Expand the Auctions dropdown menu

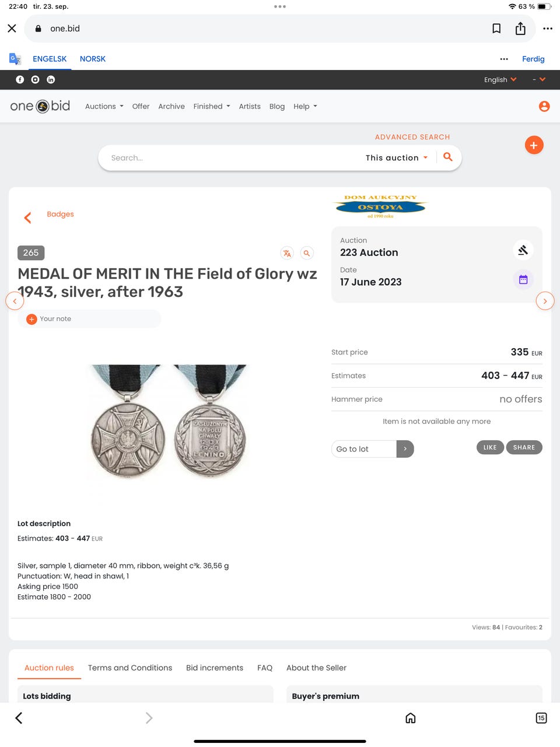104,106
